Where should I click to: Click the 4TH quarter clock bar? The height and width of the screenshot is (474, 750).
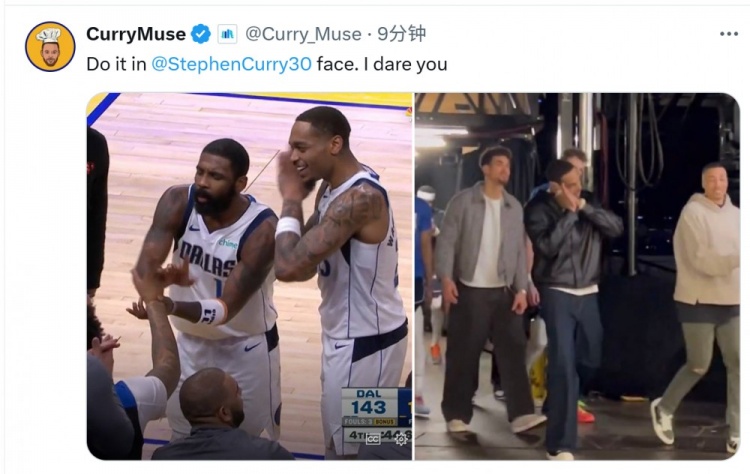377,435
